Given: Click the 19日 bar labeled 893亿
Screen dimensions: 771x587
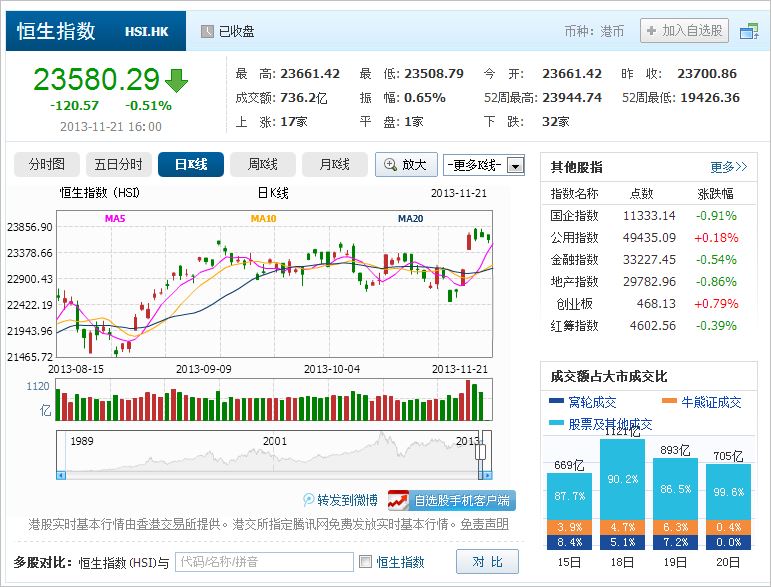Looking at the screenshot, I should 676,504.
